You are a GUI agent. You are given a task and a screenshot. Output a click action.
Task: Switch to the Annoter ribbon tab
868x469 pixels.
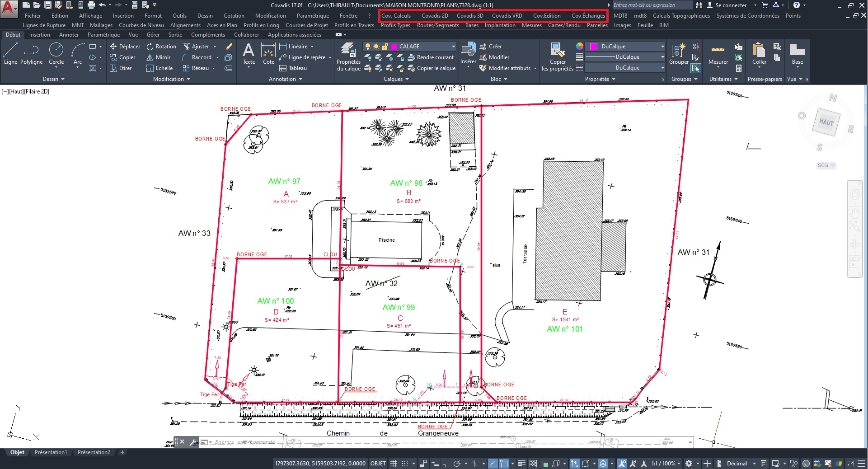coord(69,35)
